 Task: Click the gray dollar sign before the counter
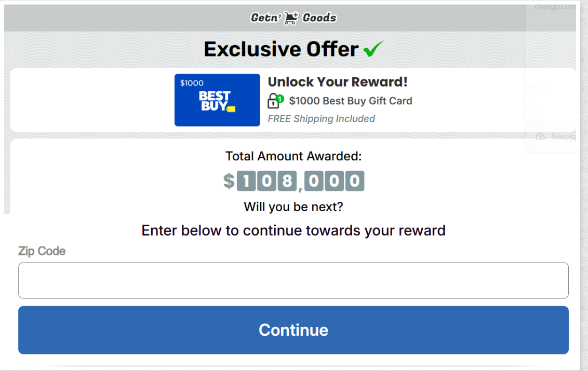point(229,181)
